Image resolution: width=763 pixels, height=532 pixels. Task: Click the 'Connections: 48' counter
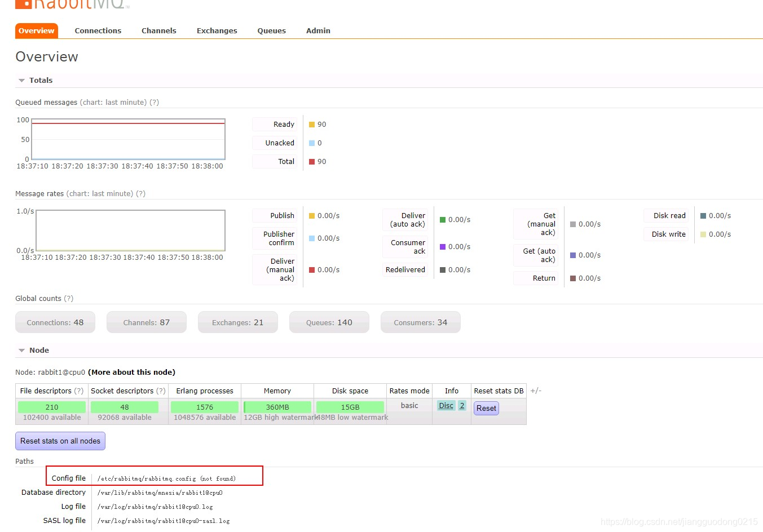point(55,322)
